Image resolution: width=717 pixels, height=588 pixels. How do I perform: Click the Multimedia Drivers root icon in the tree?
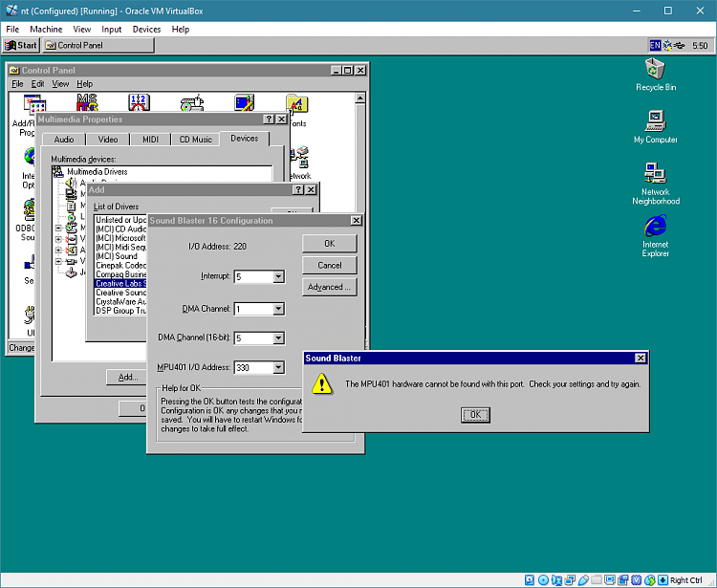coord(57,172)
